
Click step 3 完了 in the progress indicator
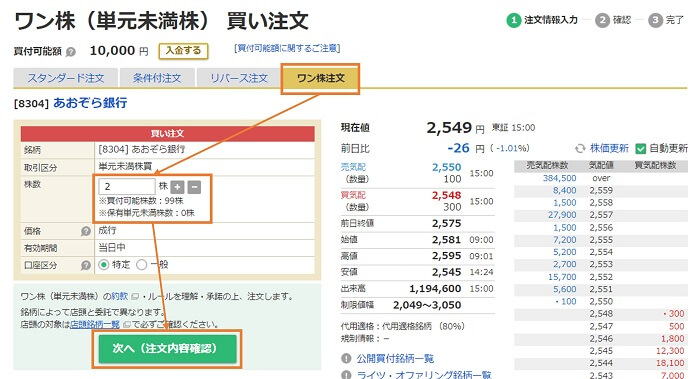[x=666, y=20]
